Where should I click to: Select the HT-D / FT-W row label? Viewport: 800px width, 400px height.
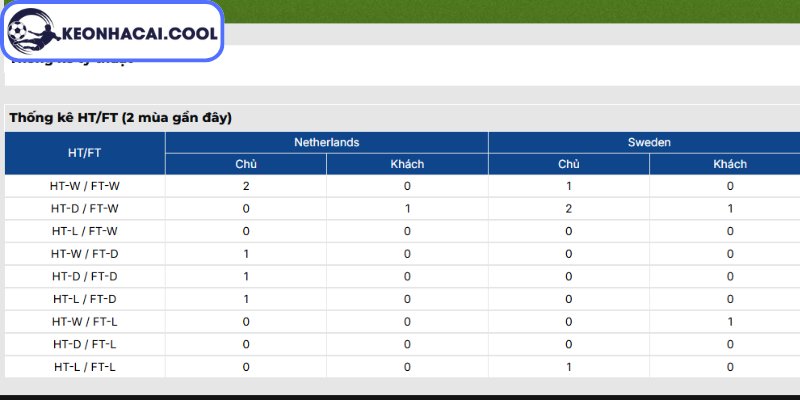[85, 209]
